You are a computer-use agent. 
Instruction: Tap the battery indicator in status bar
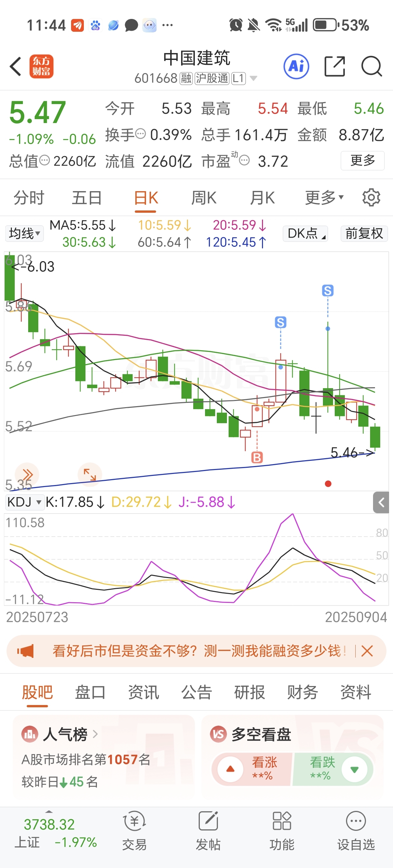[326, 25]
